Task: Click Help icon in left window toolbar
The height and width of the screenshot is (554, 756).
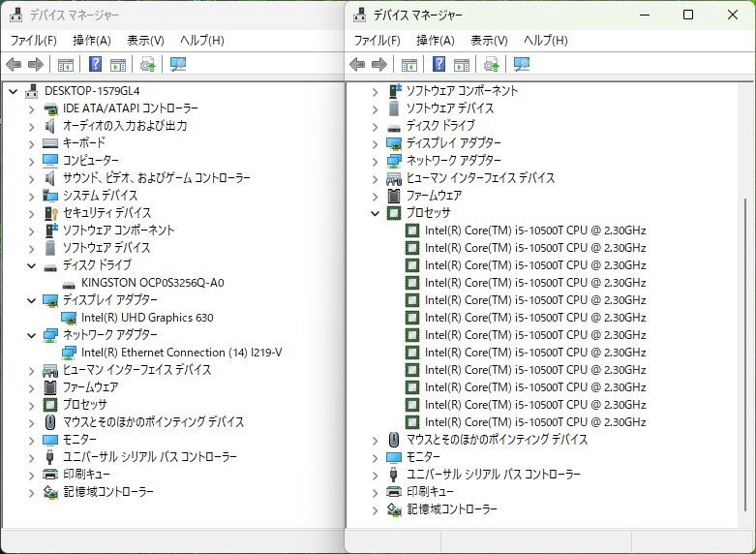Action: click(x=96, y=64)
